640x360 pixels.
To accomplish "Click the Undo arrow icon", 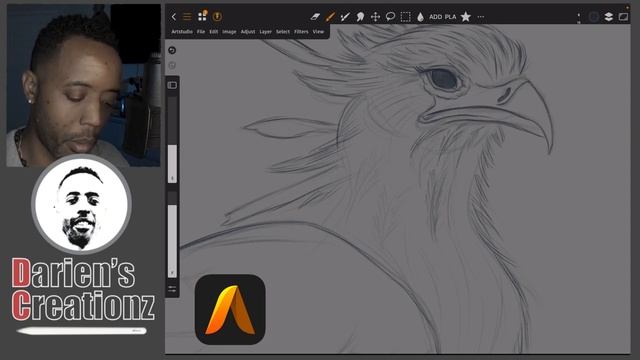I will pos(172,50).
